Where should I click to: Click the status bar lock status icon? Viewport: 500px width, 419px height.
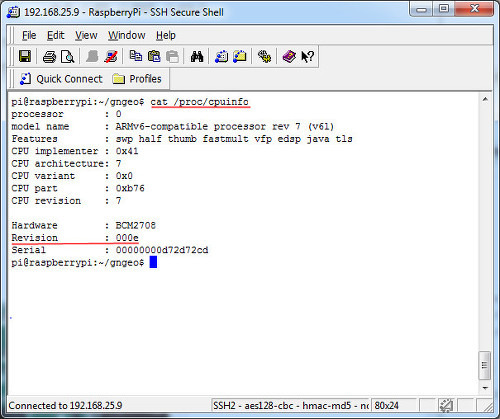pos(446,406)
